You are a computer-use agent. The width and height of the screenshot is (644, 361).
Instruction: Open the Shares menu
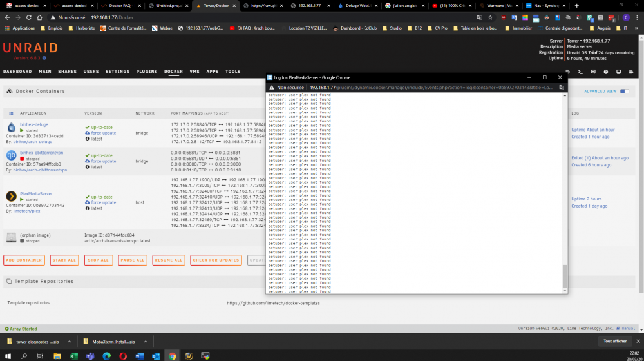click(x=68, y=72)
